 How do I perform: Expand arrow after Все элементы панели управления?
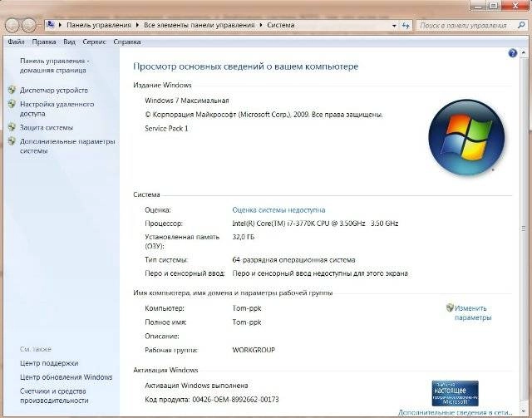point(261,25)
